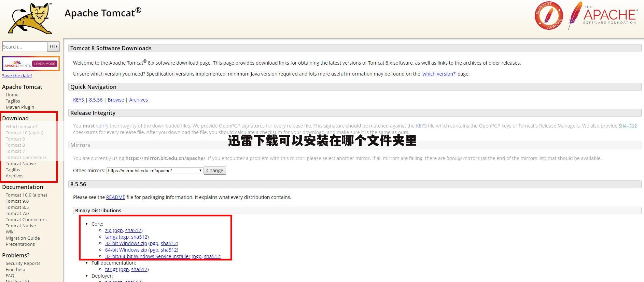The width and height of the screenshot is (644, 282).
Task: Download the 32-bit Windows zip
Action: pos(126,243)
